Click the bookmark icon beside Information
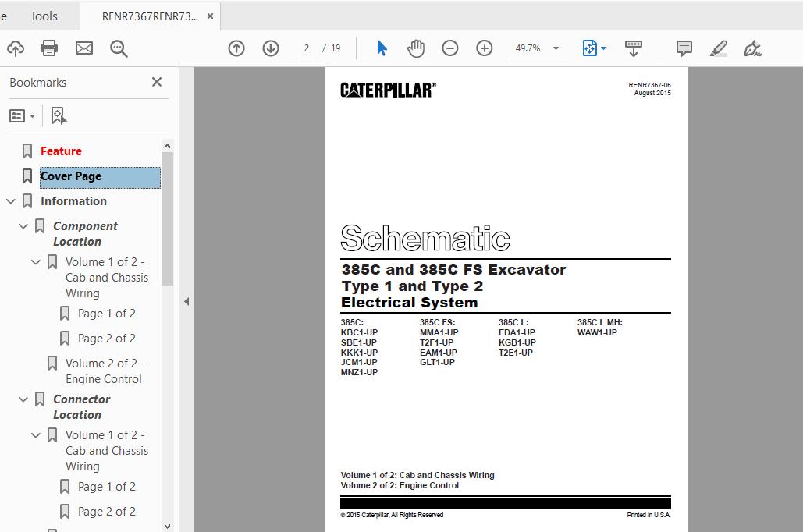803x532 pixels. tap(27, 201)
